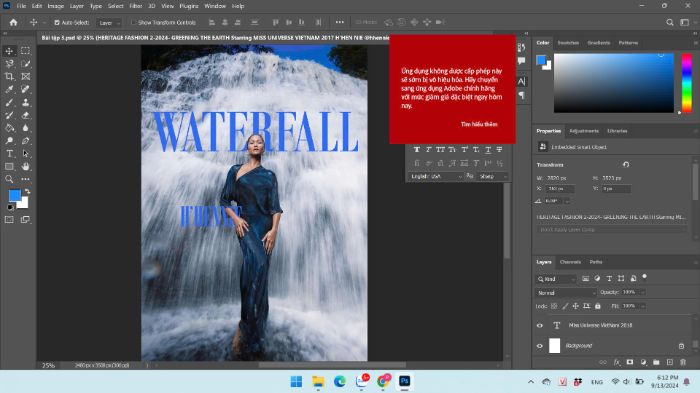Delete layer with trash icon
Image resolution: width=700 pixels, height=393 pixels.
tap(683, 362)
